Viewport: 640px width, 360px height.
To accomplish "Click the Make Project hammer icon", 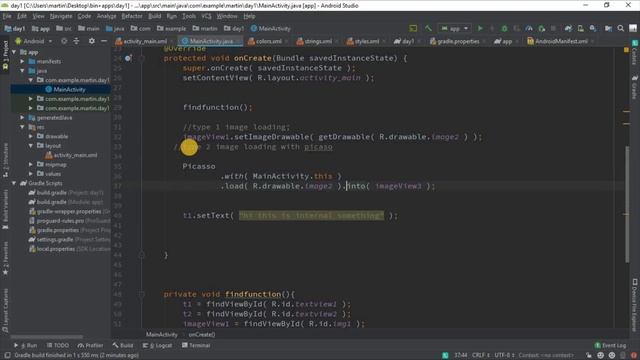I will coord(428,28).
